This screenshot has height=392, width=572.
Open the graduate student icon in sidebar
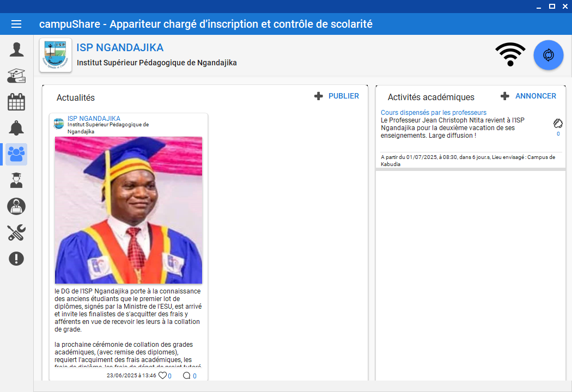coord(16,180)
